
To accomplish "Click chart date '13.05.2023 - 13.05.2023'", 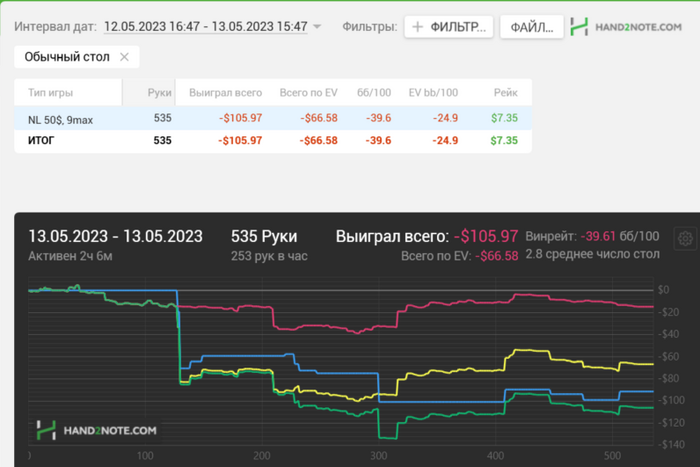I will pos(115,237).
